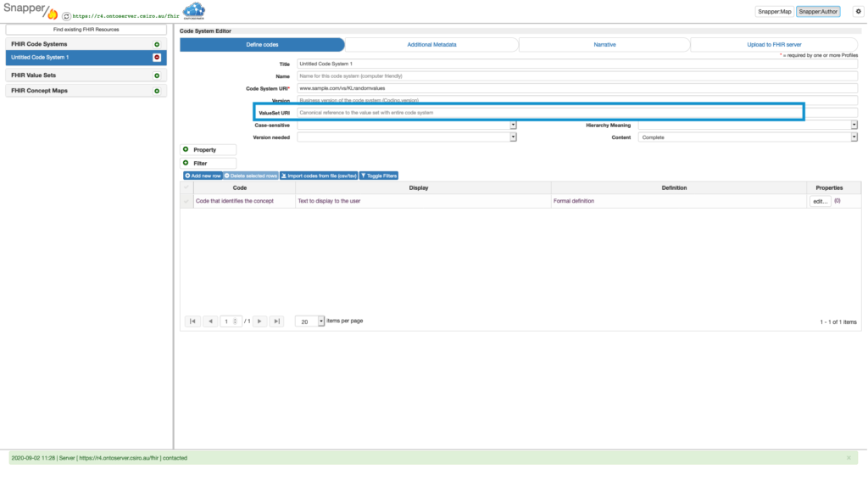
Task: Remove Untitled Code System 1 with red minus
Action: tap(157, 58)
